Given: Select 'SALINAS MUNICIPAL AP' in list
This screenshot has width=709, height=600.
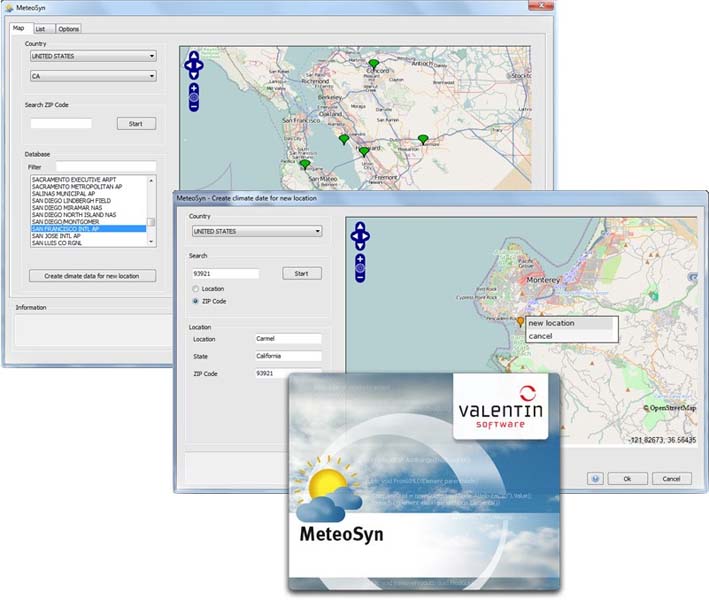Looking at the screenshot, I should click(x=88, y=194).
